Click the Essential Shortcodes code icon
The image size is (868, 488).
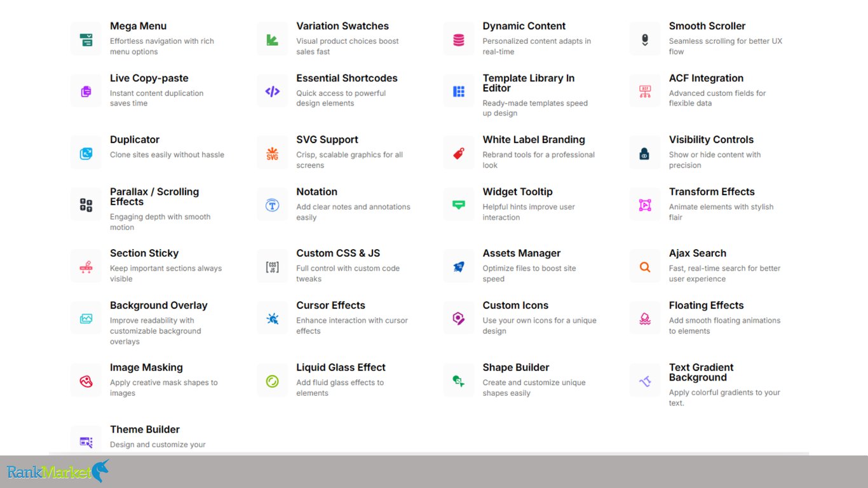pos(272,91)
